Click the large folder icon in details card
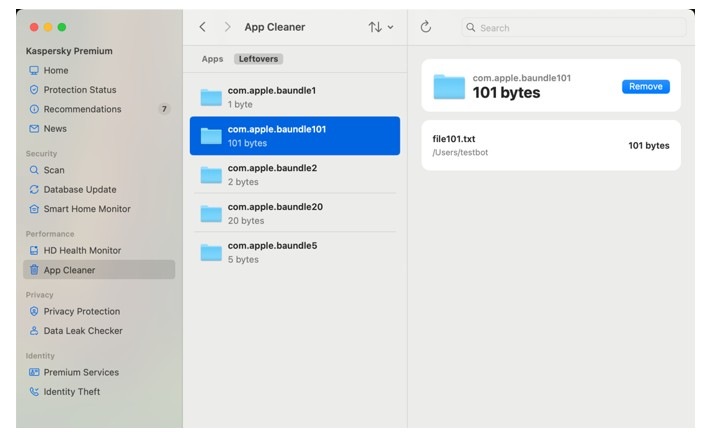 click(449, 86)
